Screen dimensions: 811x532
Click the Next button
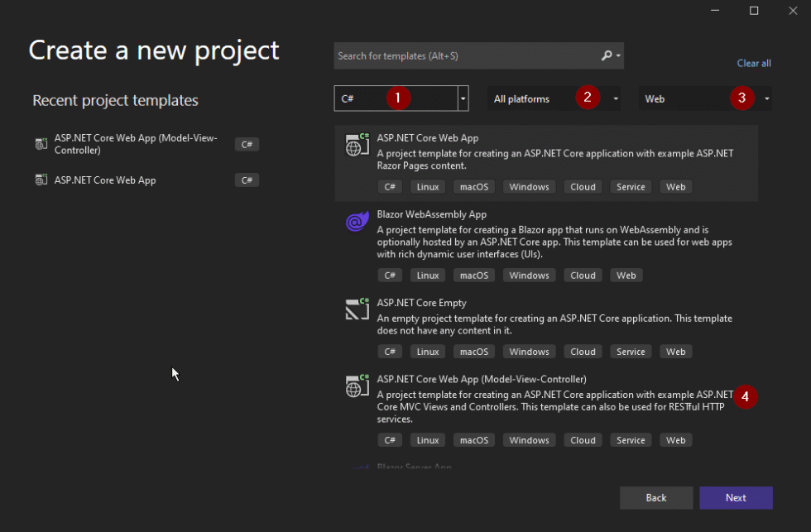(736, 498)
